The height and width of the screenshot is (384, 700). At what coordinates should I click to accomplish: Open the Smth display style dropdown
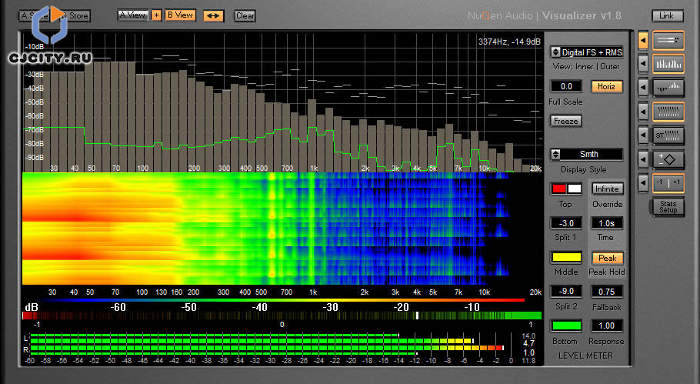pos(587,154)
